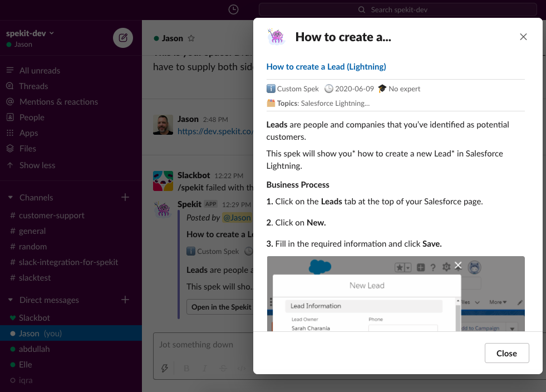Click the Jason conversation header name
This screenshot has height=392, width=546.
click(x=173, y=38)
